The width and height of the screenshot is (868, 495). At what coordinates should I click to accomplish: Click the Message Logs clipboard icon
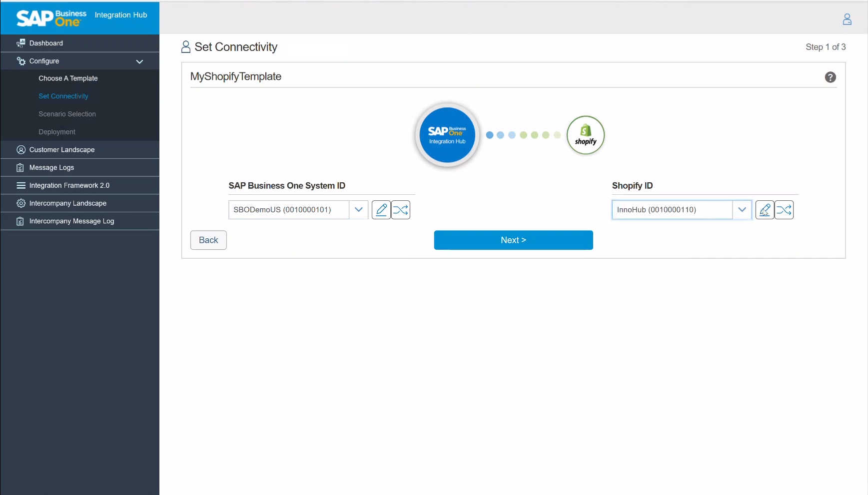coord(20,168)
